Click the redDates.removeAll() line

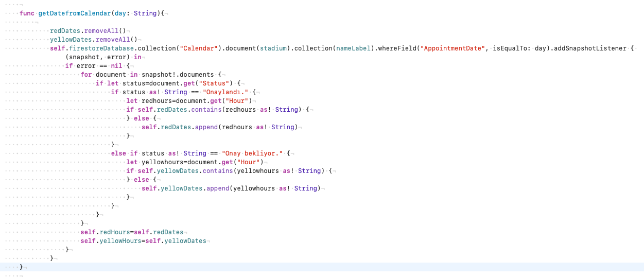tap(88, 30)
